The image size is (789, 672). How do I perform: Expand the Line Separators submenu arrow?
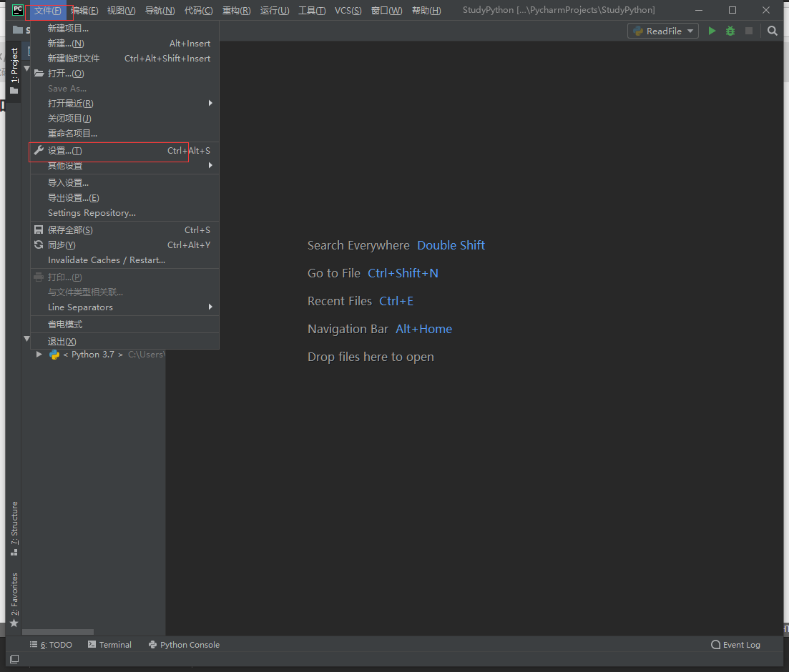(210, 307)
